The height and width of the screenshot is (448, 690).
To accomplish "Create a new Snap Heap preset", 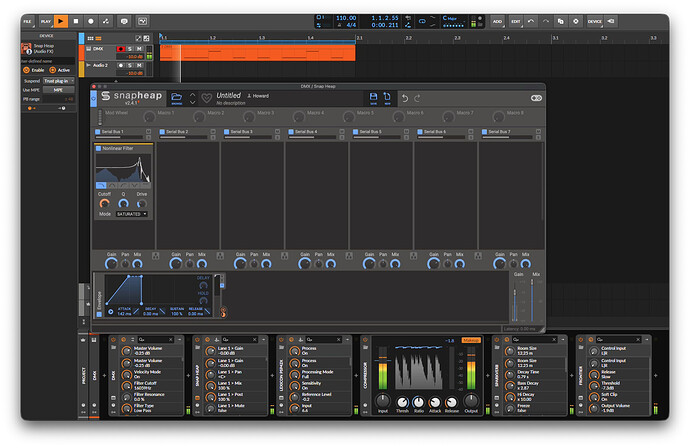I will pos(387,98).
